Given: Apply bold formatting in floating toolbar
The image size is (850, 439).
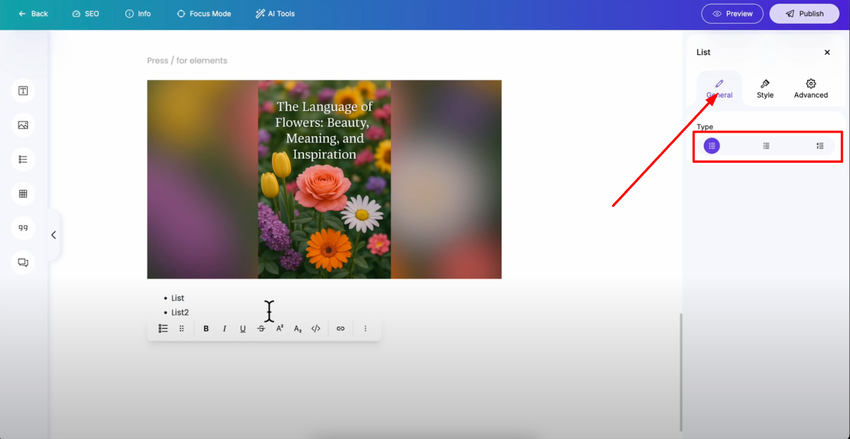Looking at the screenshot, I should coord(206,328).
